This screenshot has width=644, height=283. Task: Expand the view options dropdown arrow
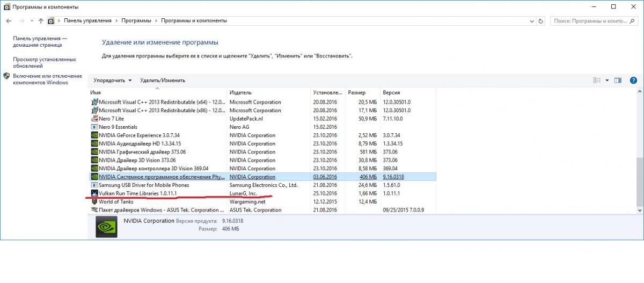tap(607, 80)
